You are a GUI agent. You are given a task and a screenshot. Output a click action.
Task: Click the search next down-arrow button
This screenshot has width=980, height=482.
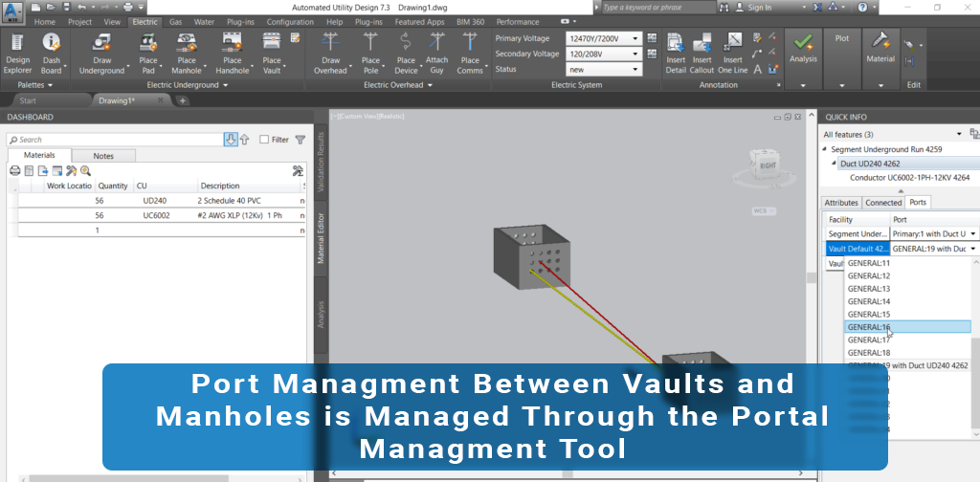(x=231, y=140)
